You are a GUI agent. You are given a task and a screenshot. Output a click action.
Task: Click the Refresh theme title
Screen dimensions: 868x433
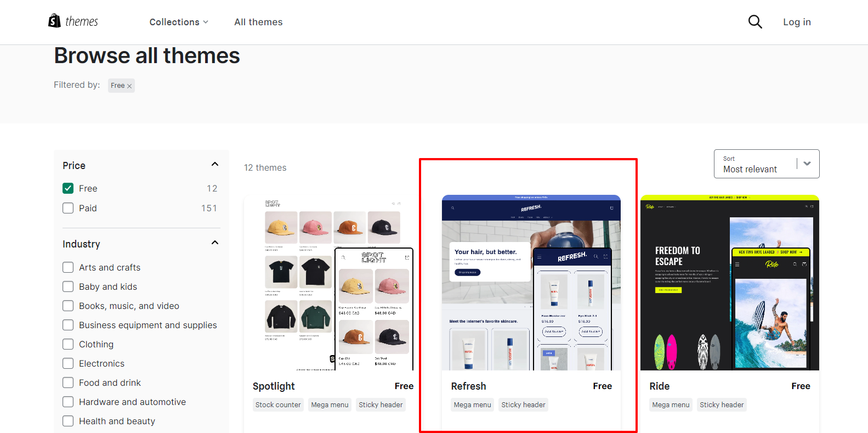[x=468, y=386]
